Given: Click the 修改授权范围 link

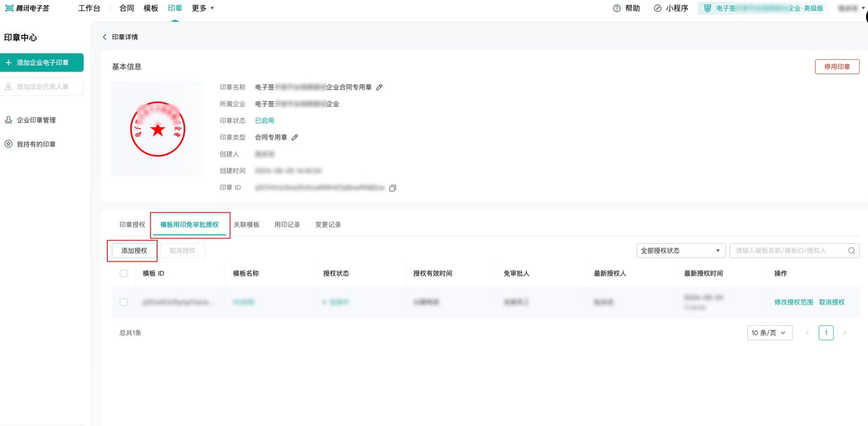Looking at the screenshot, I should (793, 302).
